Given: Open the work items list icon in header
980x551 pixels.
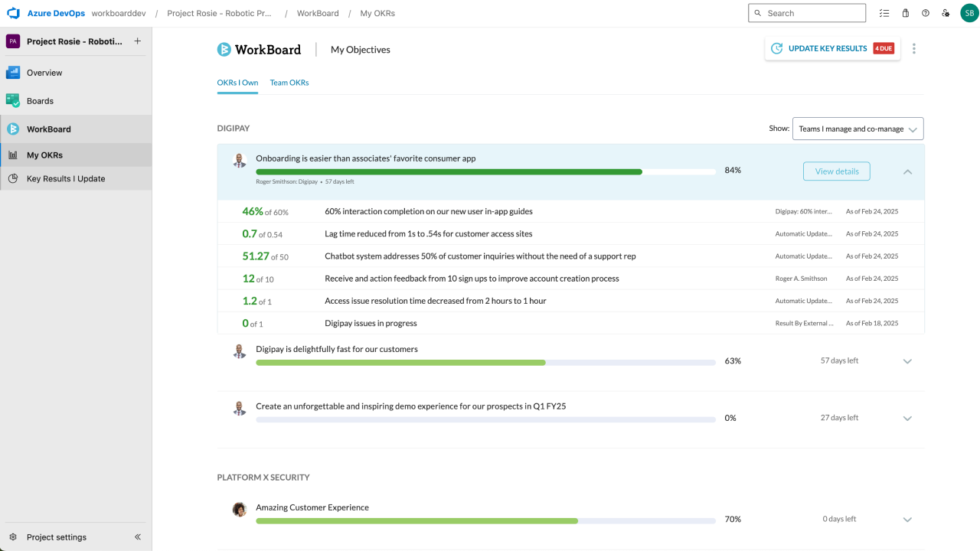Looking at the screenshot, I should 884,13.
